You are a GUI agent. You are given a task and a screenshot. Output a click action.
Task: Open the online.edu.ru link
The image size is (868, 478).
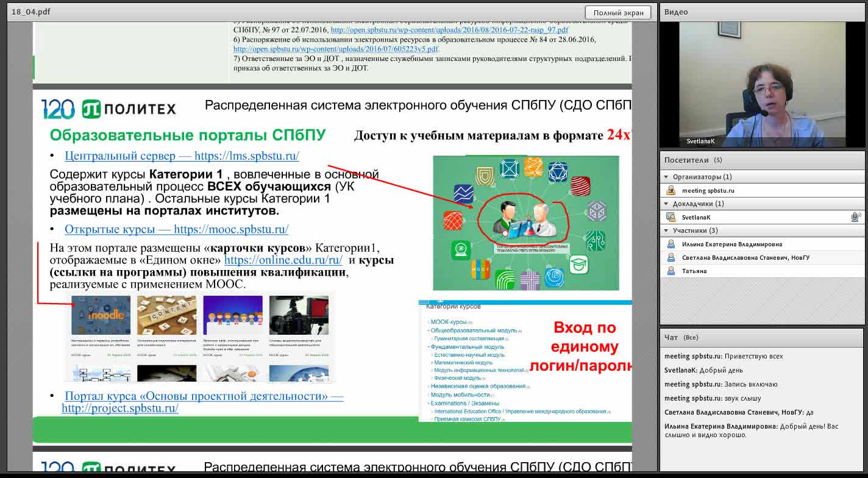[283, 260]
